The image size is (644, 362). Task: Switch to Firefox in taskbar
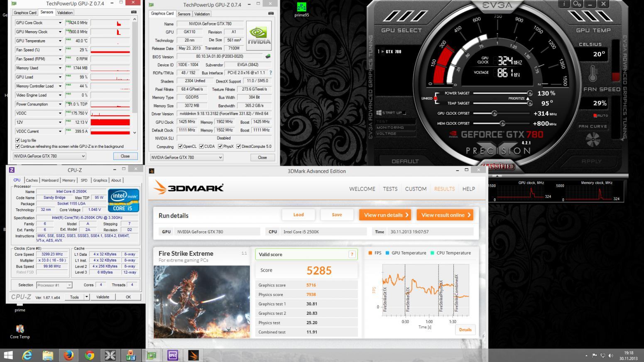tap(69, 355)
